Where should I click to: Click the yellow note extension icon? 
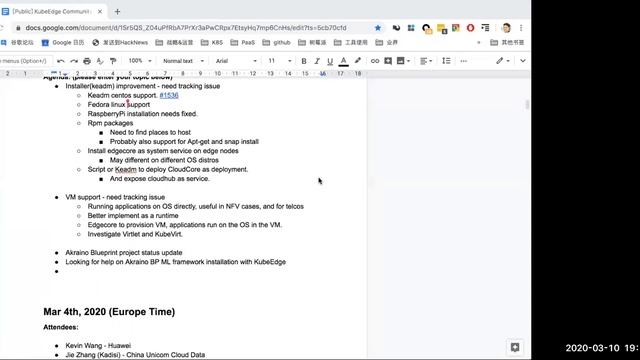(442, 29)
